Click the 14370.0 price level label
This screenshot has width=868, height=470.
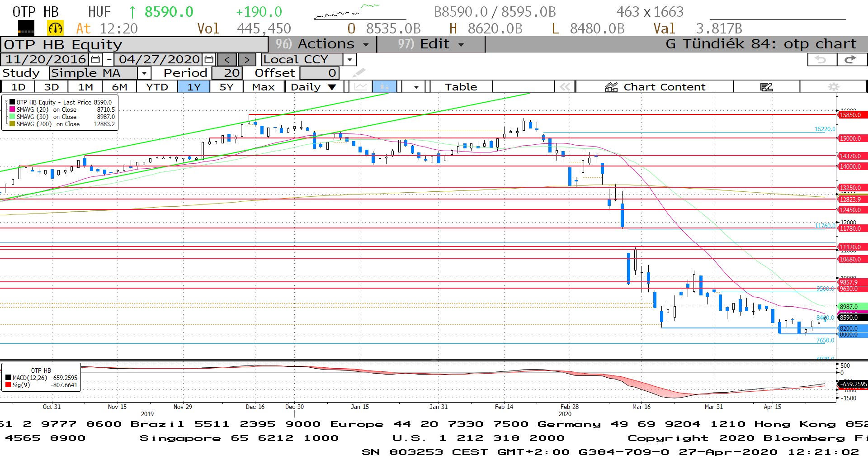(853, 156)
